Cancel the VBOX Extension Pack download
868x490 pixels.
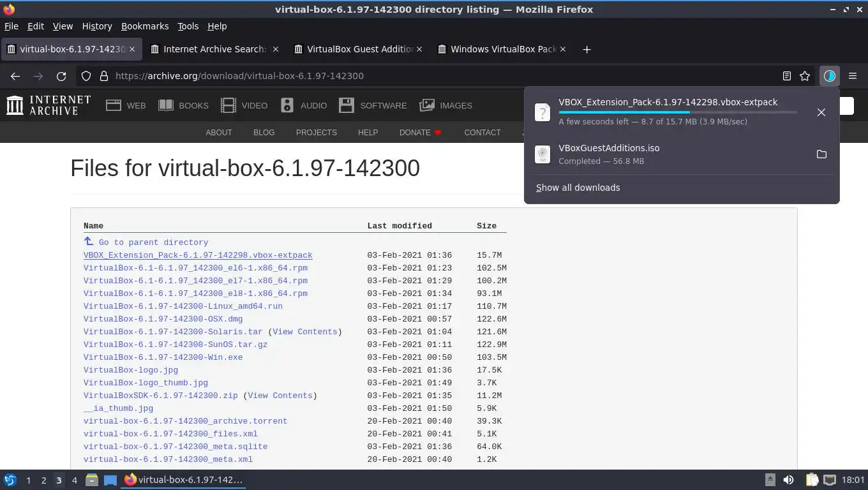point(821,112)
